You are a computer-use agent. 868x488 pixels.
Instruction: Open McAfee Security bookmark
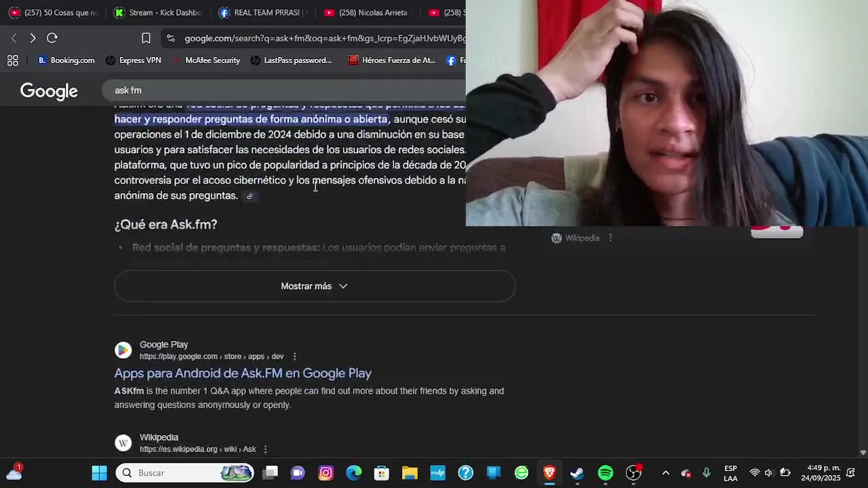pyautogui.click(x=206, y=60)
